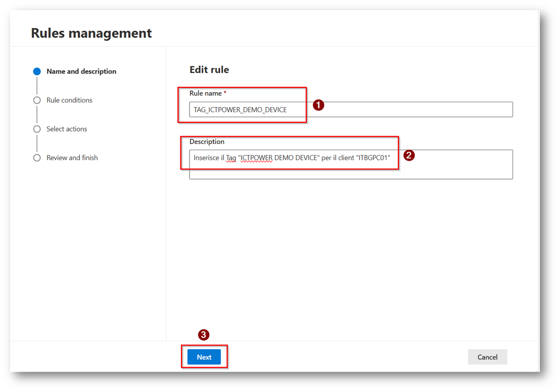Click the Rules management heading
560x392 pixels.
tap(91, 33)
